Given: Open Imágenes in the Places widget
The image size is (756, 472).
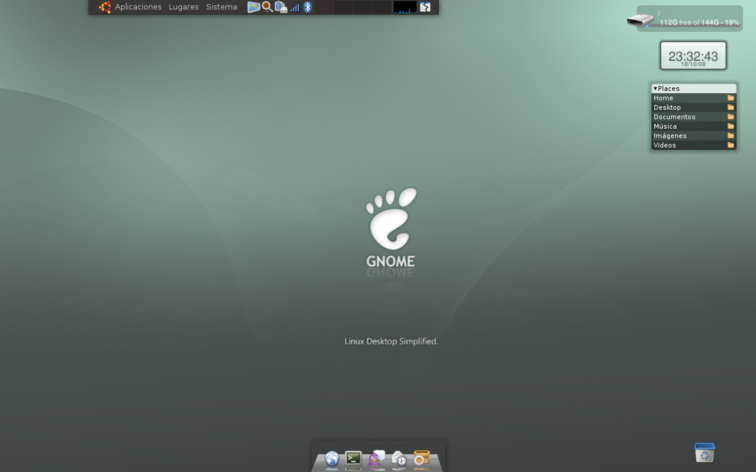Looking at the screenshot, I should (x=694, y=135).
